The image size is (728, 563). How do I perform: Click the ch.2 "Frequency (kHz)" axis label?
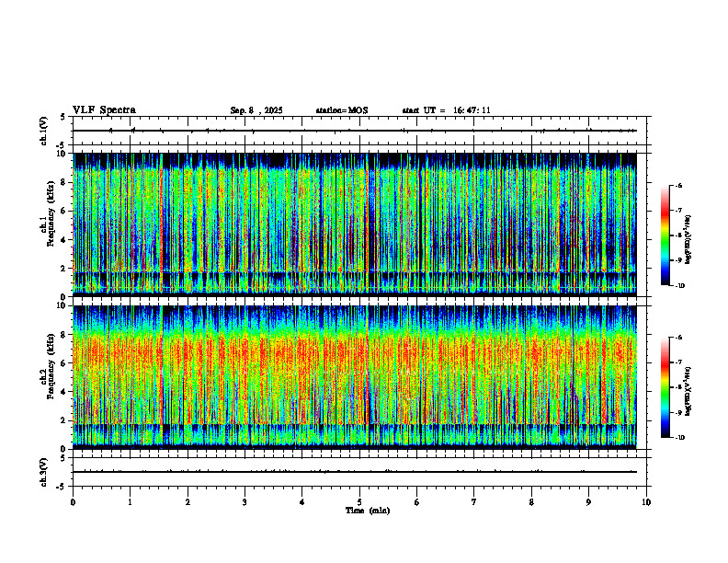(x=51, y=366)
